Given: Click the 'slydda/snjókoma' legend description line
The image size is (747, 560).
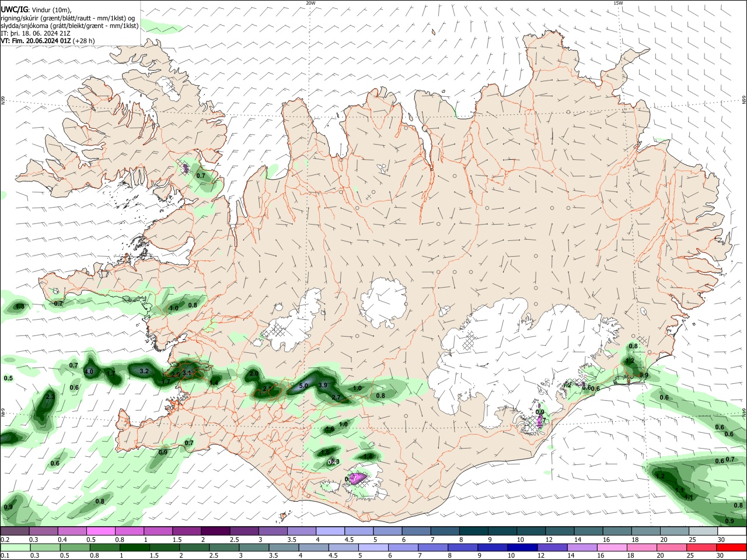Looking at the screenshot, I should [x=69, y=26].
